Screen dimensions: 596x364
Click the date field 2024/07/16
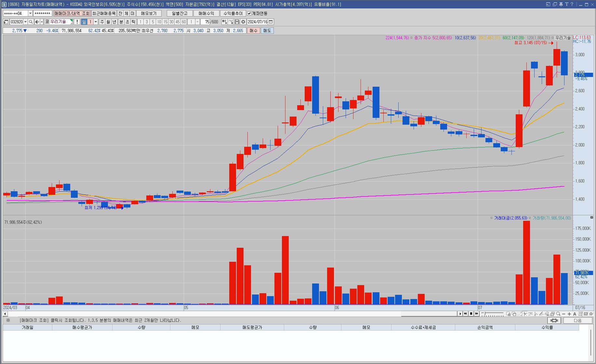click(x=258, y=22)
